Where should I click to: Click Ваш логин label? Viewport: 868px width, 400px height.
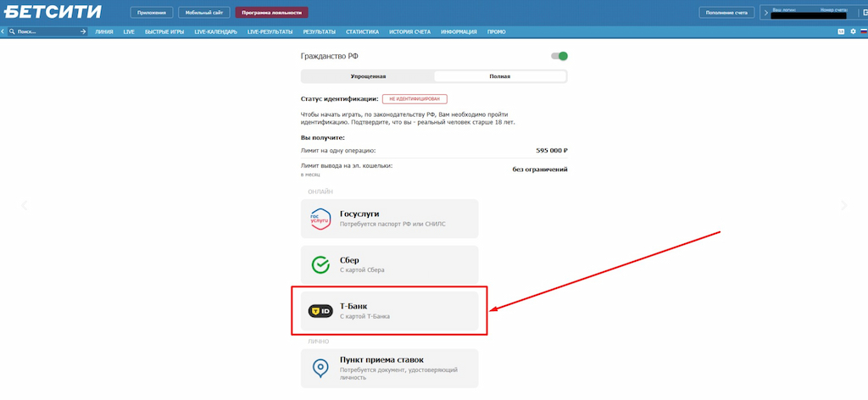click(x=784, y=9)
